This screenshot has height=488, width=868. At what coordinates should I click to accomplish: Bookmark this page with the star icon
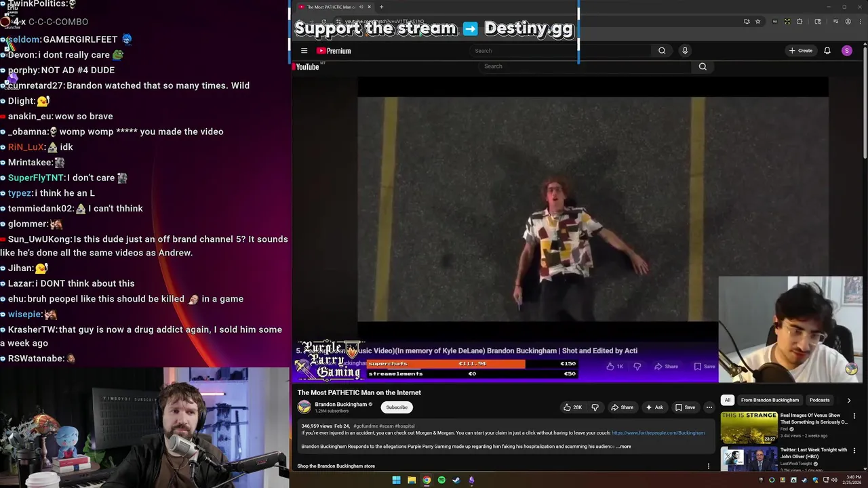pos(757,22)
